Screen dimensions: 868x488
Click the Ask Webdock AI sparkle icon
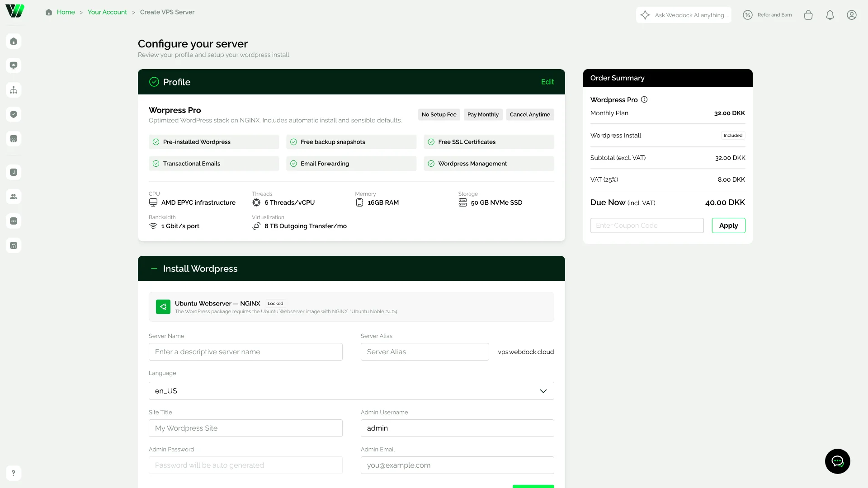click(645, 15)
